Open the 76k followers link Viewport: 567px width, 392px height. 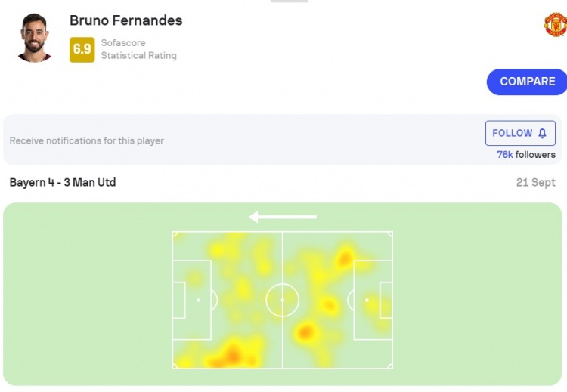[525, 155]
